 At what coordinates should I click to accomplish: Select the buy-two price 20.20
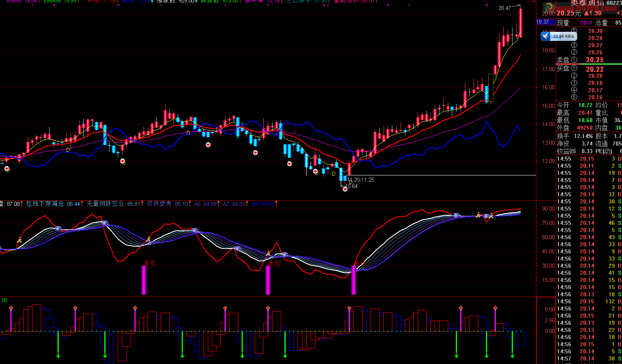click(x=595, y=76)
